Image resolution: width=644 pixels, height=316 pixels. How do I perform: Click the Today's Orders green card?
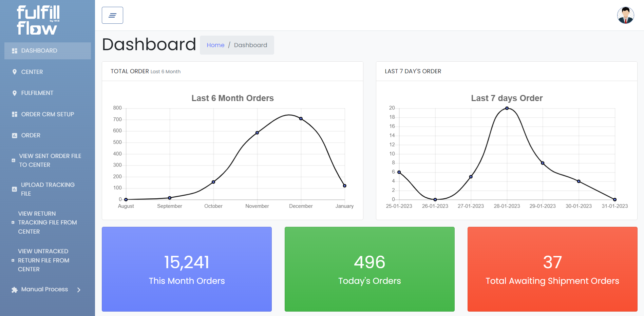(370, 269)
